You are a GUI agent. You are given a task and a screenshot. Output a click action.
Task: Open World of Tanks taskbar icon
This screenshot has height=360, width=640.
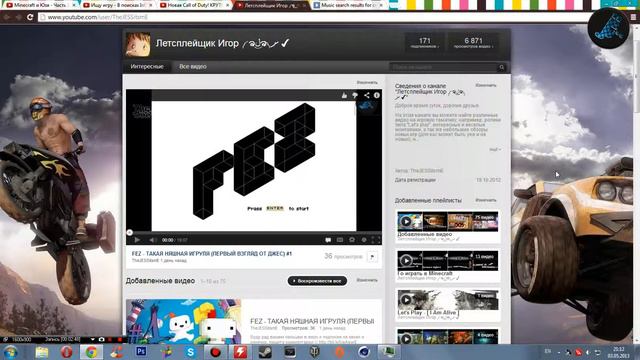[315, 352]
